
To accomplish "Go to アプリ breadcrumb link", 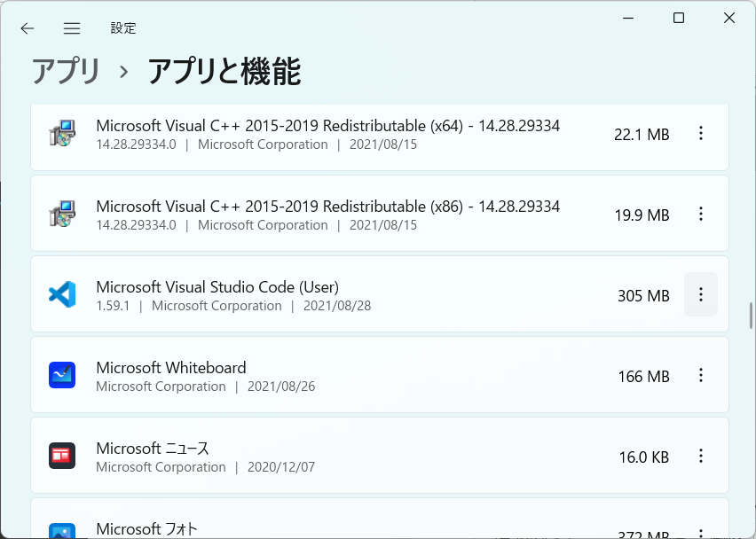I will point(66,72).
